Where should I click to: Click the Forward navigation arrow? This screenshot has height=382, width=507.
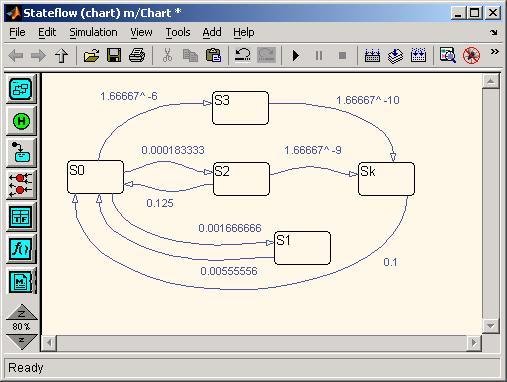tap(38, 55)
